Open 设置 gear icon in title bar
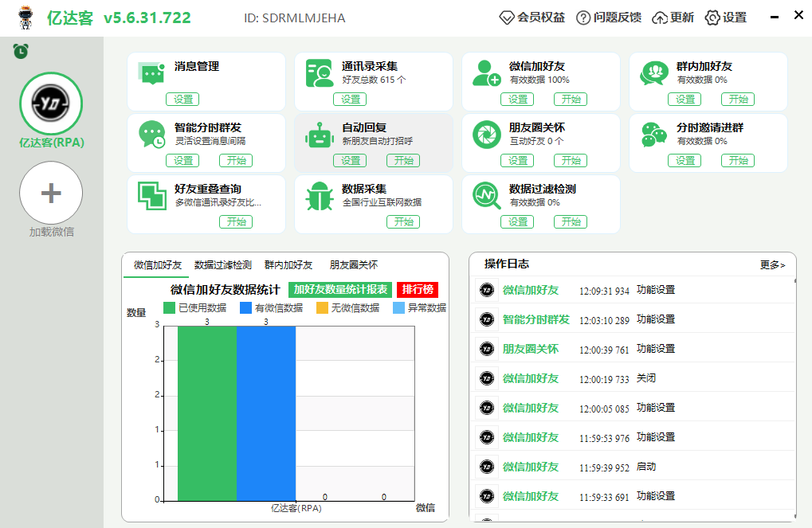This screenshot has height=528, width=812. 712,18
